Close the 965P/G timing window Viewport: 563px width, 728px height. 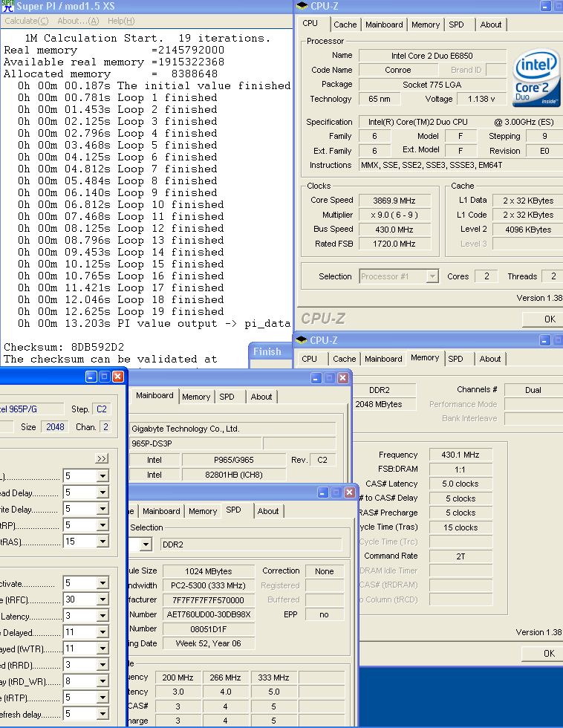[117, 377]
